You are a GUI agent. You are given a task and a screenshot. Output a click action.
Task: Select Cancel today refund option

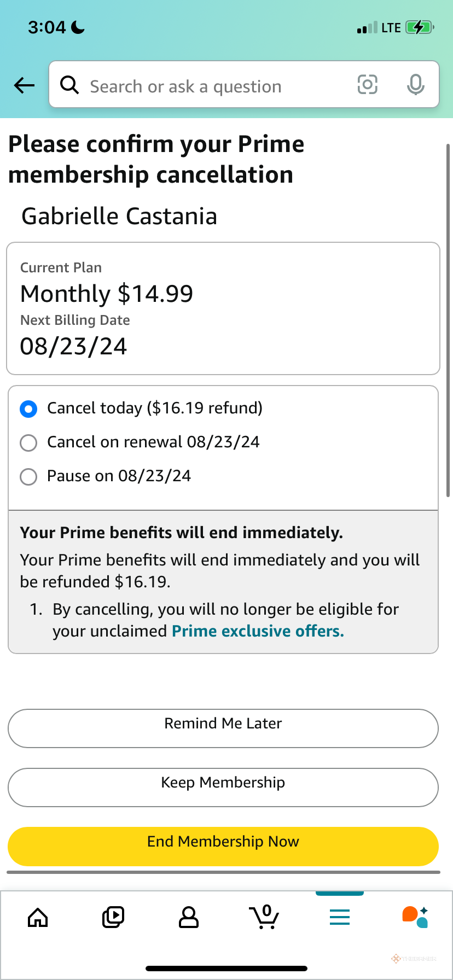coord(28,409)
